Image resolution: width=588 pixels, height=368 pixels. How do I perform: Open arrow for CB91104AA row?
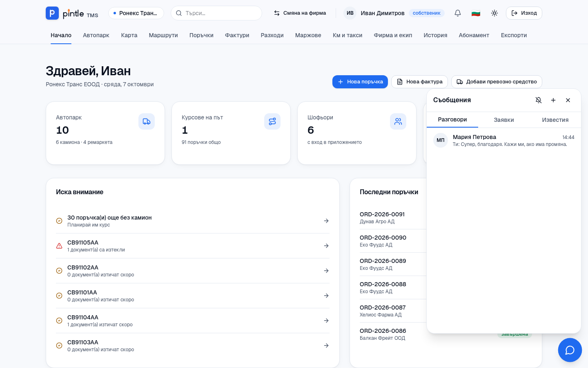(x=326, y=321)
